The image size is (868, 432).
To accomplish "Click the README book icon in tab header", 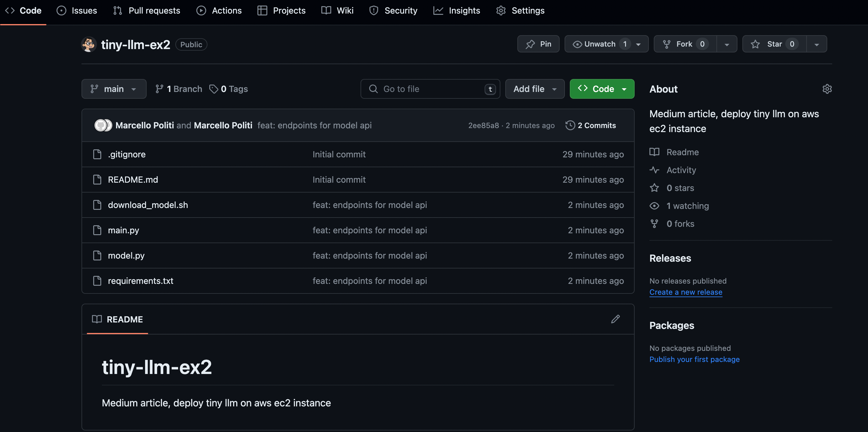I will [97, 319].
